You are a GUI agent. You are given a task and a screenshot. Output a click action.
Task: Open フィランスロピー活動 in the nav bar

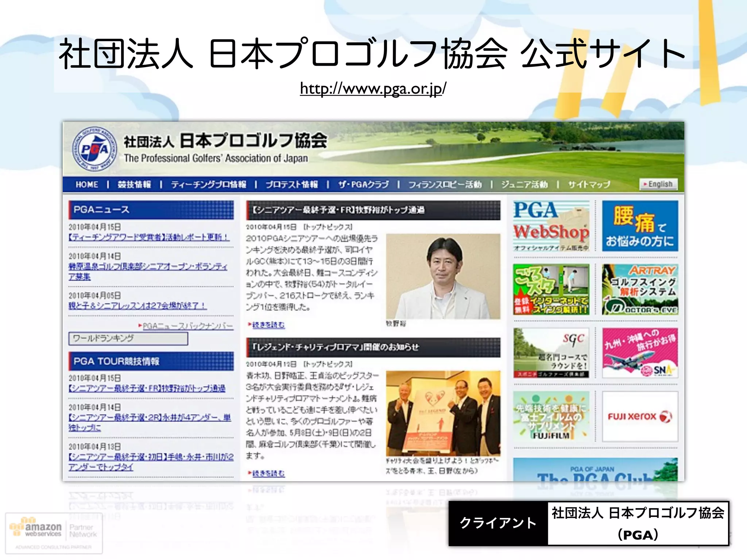tap(445, 184)
